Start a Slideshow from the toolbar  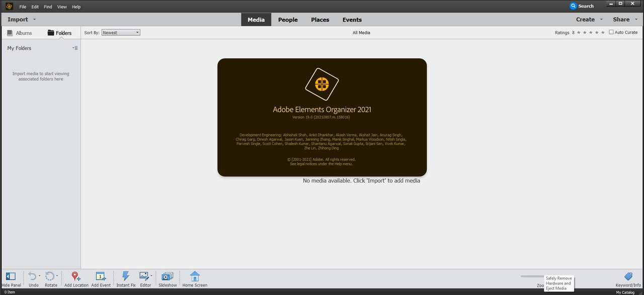click(168, 276)
